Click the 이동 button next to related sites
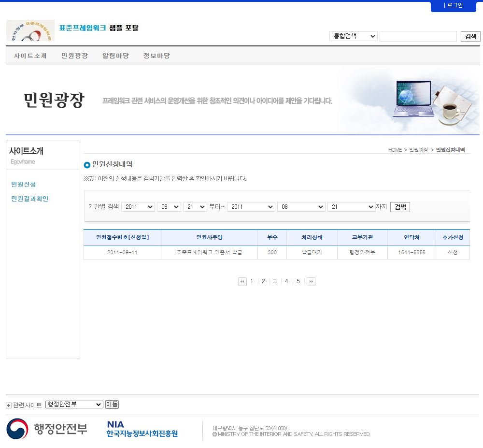 [112, 405]
